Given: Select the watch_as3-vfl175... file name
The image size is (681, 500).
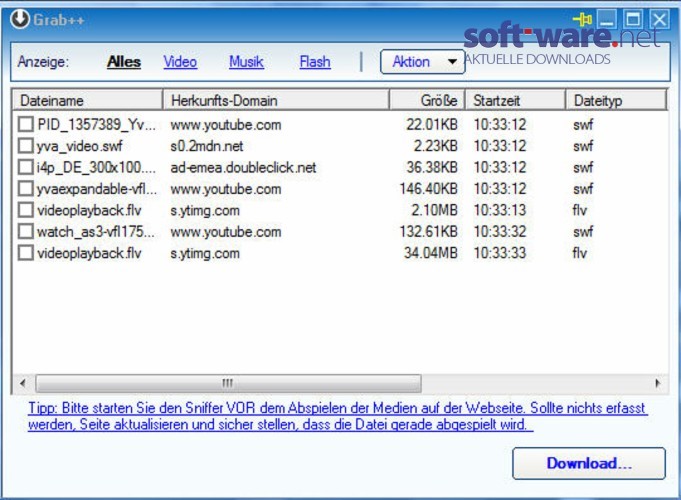Looking at the screenshot, I should (x=96, y=232).
